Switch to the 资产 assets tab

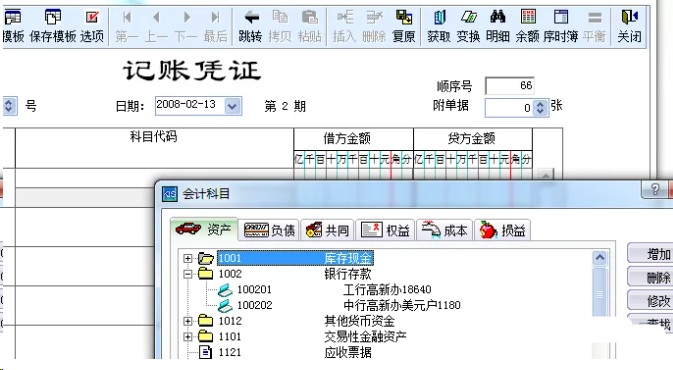pyautogui.click(x=204, y=230)
